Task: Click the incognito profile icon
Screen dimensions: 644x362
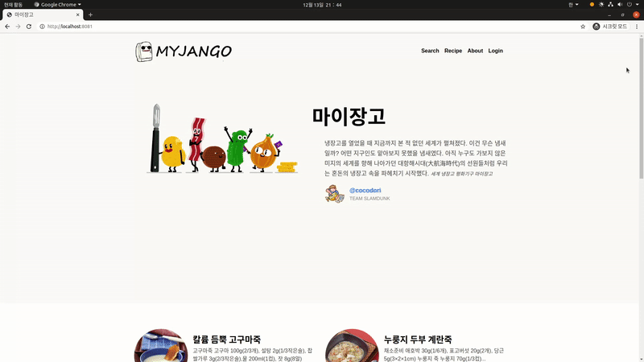Action: [597, 27]
